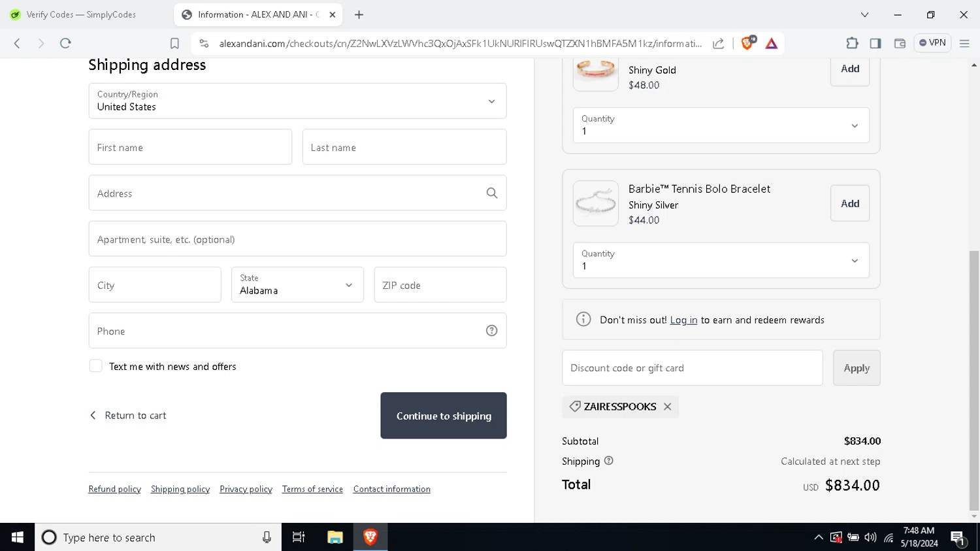Image resolution: width=980 pixels, height=551 pixels.
Task: Add the Shiny Gold $48.00 bracelet
Action: click(x=850, y=69)
